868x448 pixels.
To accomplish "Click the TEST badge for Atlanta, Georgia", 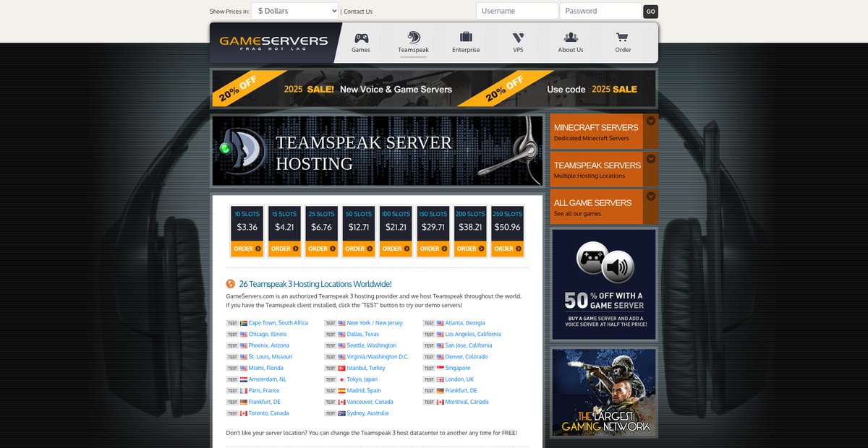I will 429,323.
